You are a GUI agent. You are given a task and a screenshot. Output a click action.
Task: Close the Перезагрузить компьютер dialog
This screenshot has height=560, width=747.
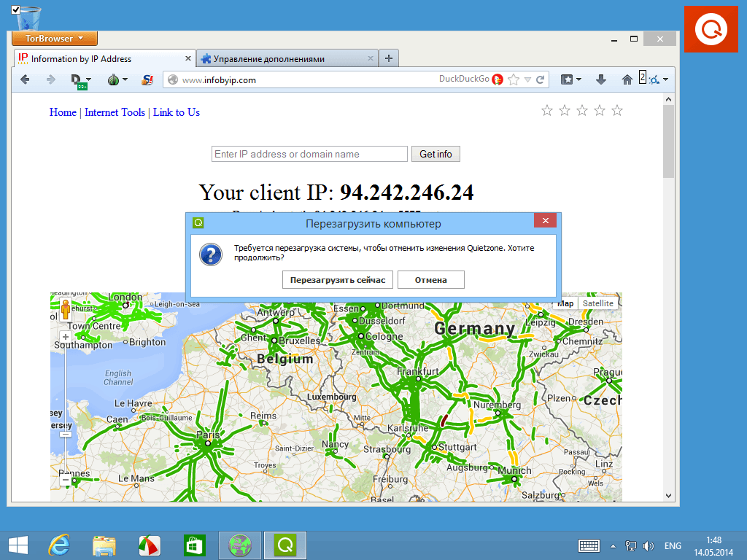[546, 220]
